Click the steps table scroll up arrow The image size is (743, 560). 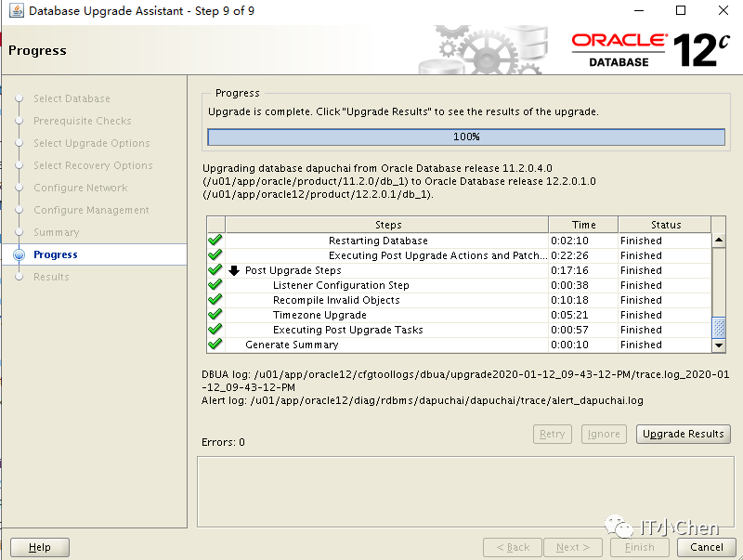pyautogui.click(x=719, y=241)
